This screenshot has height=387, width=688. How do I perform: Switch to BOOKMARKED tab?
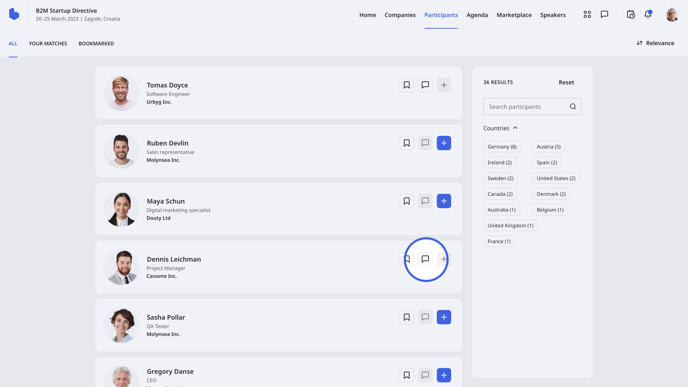96,43
